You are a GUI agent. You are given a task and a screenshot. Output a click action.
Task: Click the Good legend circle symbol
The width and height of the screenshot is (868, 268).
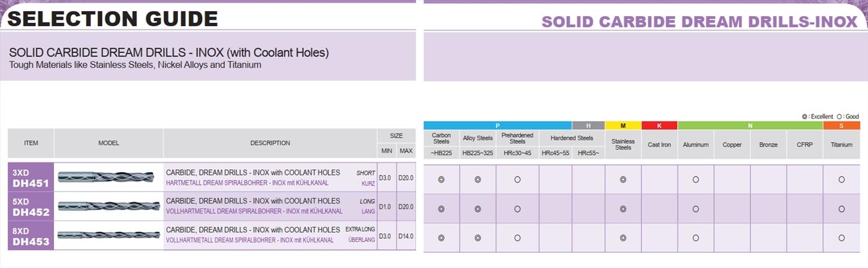839,117
